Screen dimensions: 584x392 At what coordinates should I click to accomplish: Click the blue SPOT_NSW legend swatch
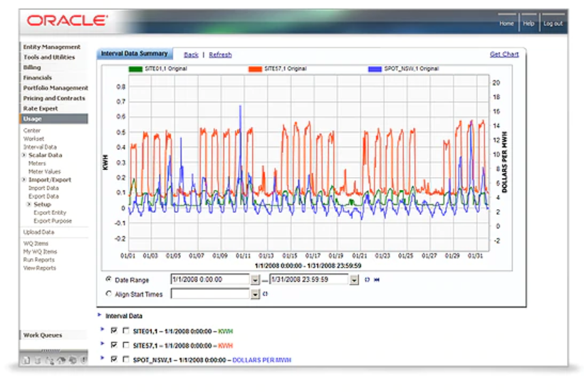click(375, 69)
